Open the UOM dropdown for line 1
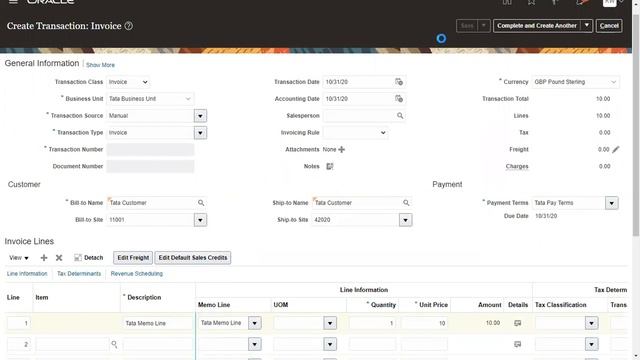This screenshot has width=640, height=360. [330, 323]
